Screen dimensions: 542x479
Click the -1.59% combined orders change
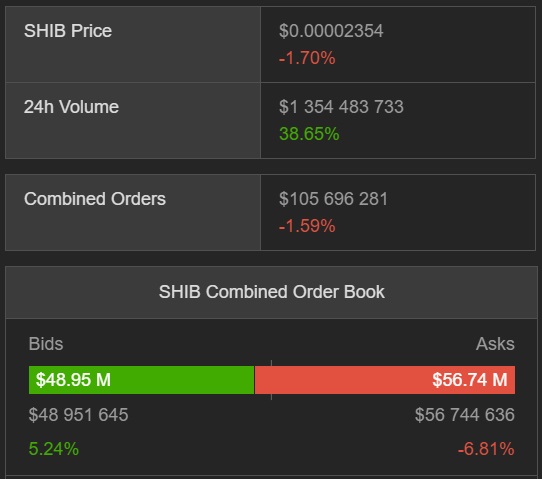pyautogui.click(x=307, y=226)
